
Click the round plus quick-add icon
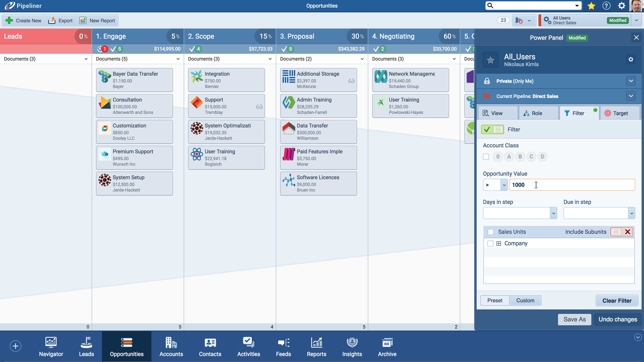pyautogui.click(x=16, y=346)
